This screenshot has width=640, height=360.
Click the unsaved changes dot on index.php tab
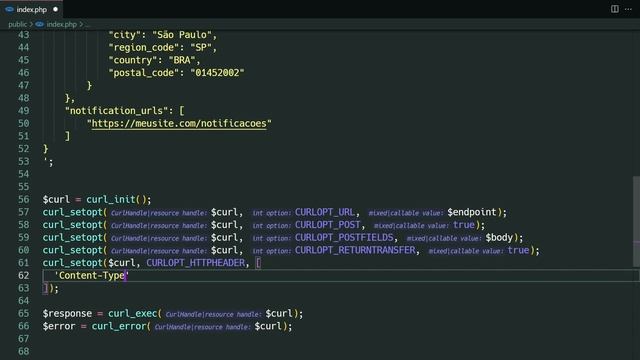56,9
